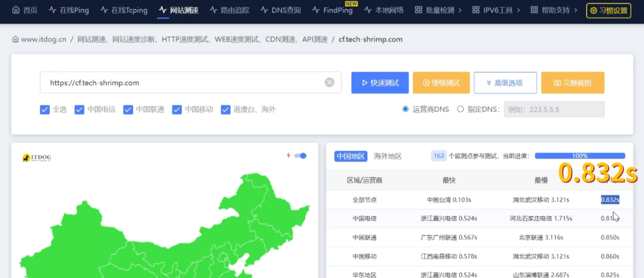Toggle the 中国电信 checkbox

pyautogui.click(x=79, y=110)
